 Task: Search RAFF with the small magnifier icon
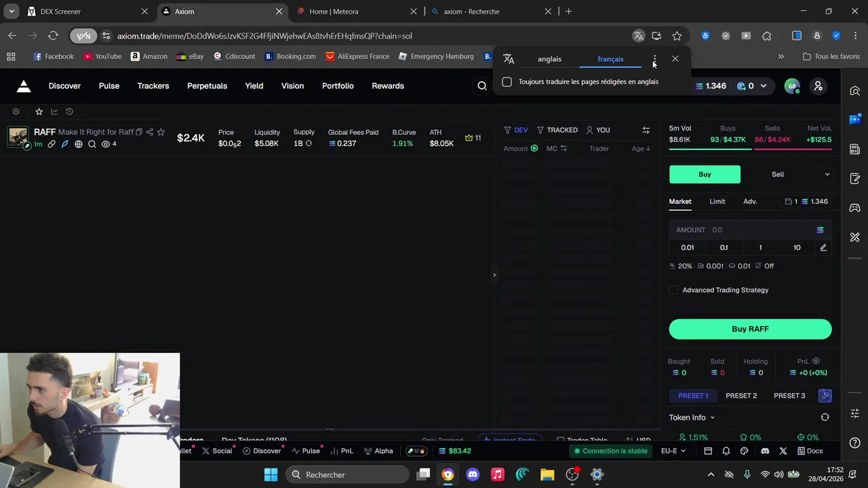click(x=92, y=144)
